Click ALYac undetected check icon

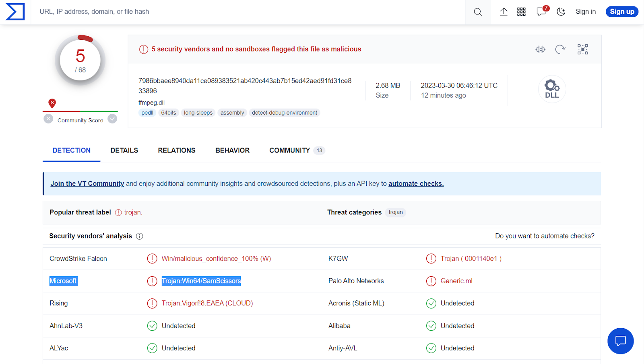[x=152, y=348]
